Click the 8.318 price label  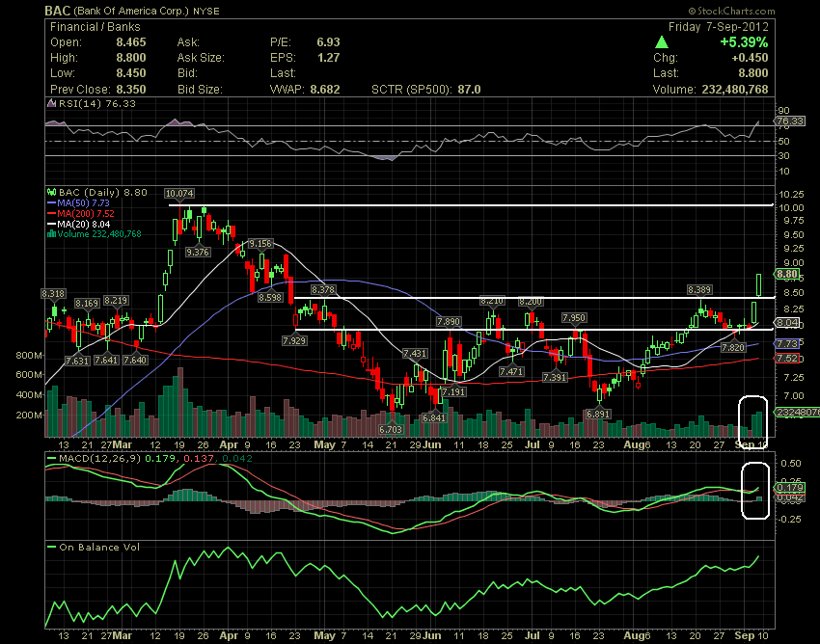[53, 294]
